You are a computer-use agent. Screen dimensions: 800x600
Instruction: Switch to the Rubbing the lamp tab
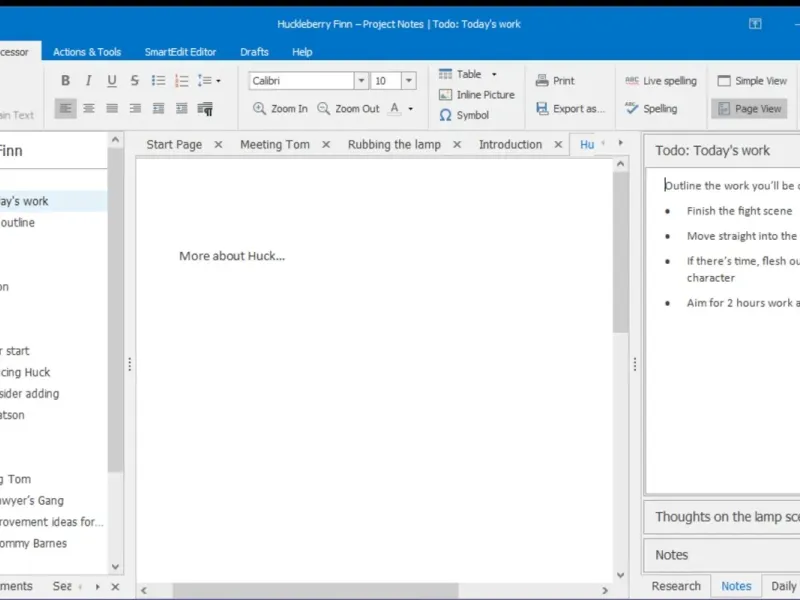394,144
